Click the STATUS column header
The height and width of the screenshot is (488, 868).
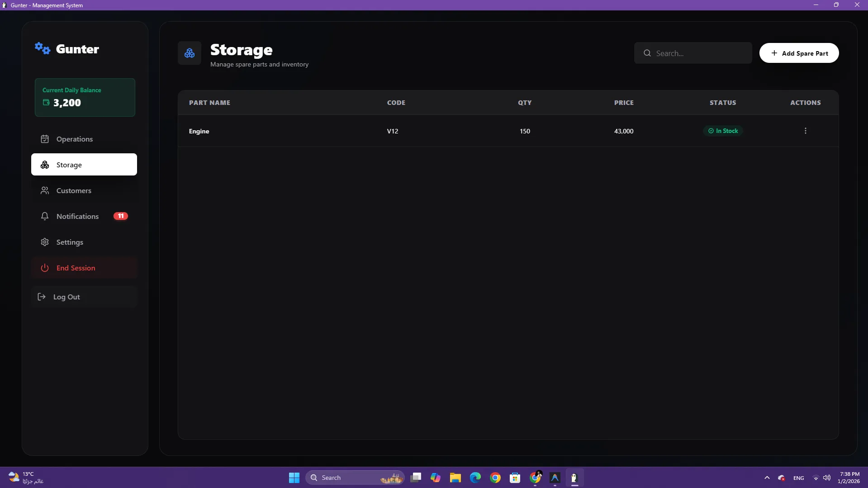[723, 103]
